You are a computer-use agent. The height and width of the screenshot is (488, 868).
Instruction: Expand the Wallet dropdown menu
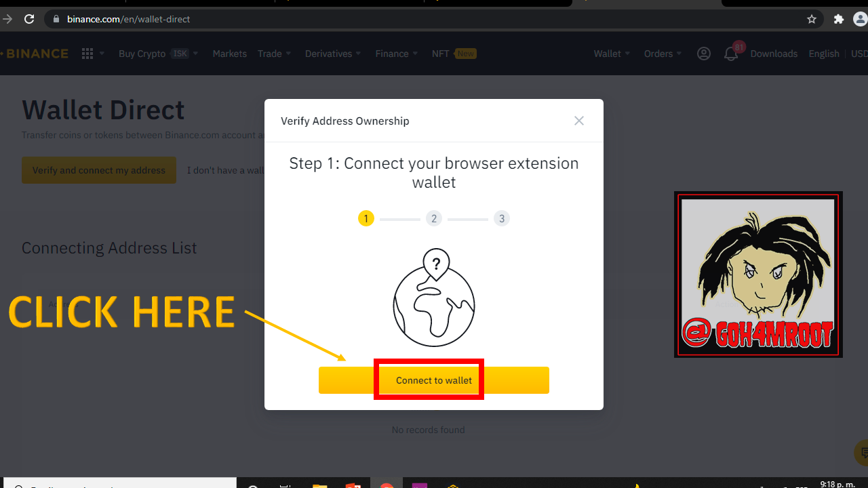[x=612, y=54]
